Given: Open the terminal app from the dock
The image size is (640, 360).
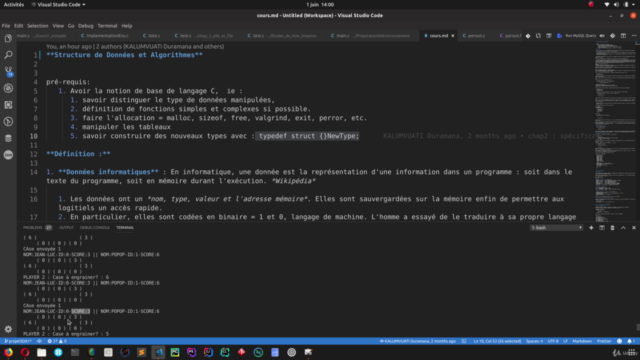Looking at the screenshot, I should [75, 352].
